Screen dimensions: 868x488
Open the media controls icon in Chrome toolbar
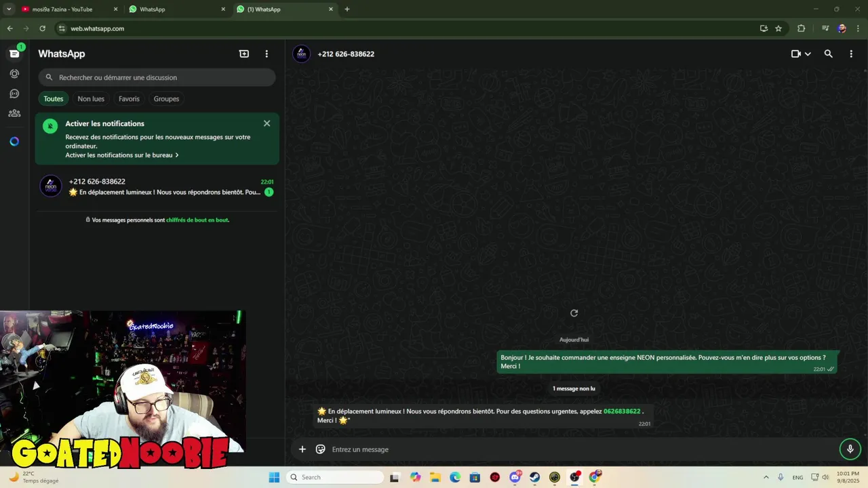[x=825, y=28]
